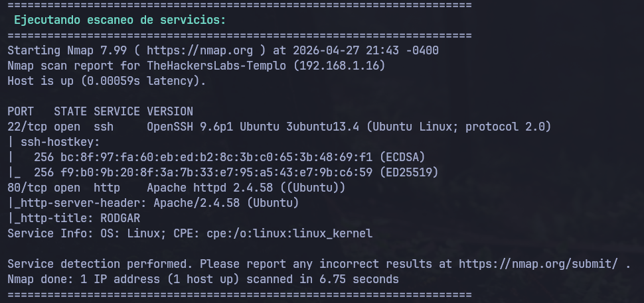Click the cpe:/o:linux:linux_kernel string
Screen dimensions: 644x303
point(289,233)
